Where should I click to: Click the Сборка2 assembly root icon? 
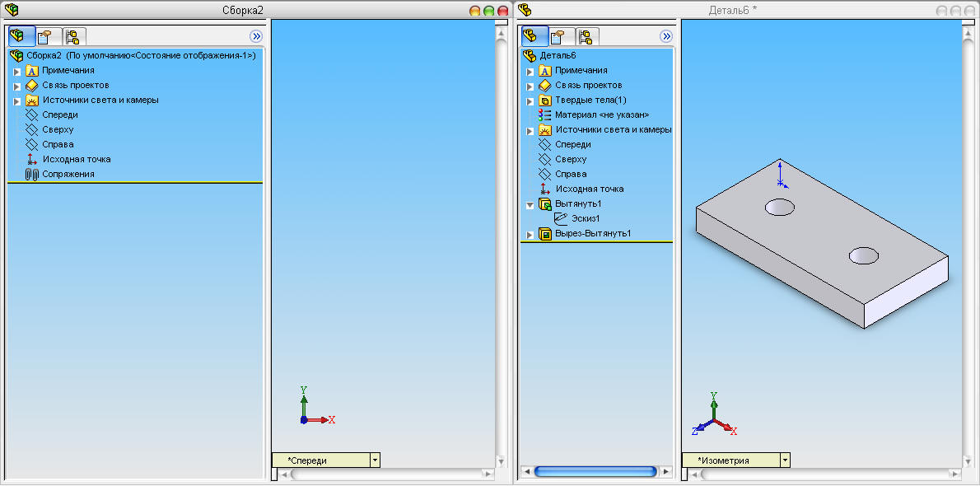(16, 55)
